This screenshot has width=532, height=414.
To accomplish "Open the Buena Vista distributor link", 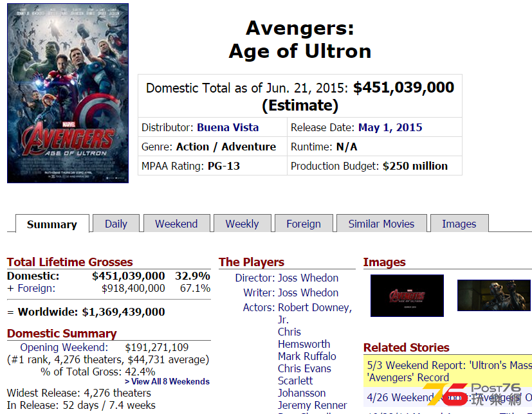I will (228, 127).
